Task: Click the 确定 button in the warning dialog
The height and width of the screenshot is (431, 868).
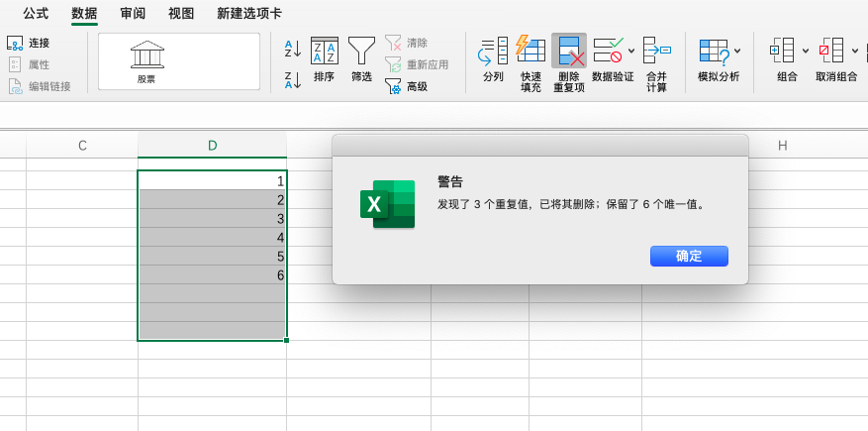Action: coord(689,256)
